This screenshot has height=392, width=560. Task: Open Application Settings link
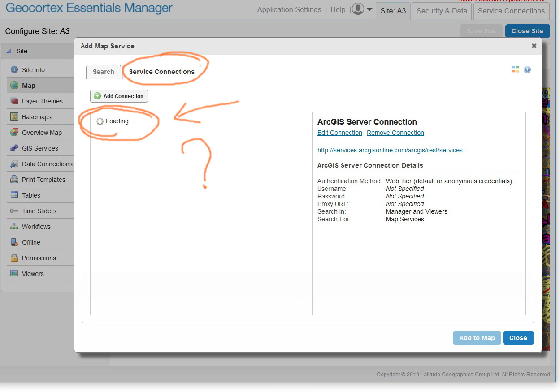coord(289,10)
